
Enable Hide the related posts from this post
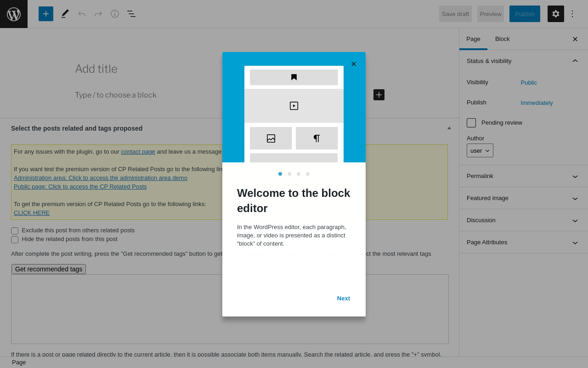[15, 240]
